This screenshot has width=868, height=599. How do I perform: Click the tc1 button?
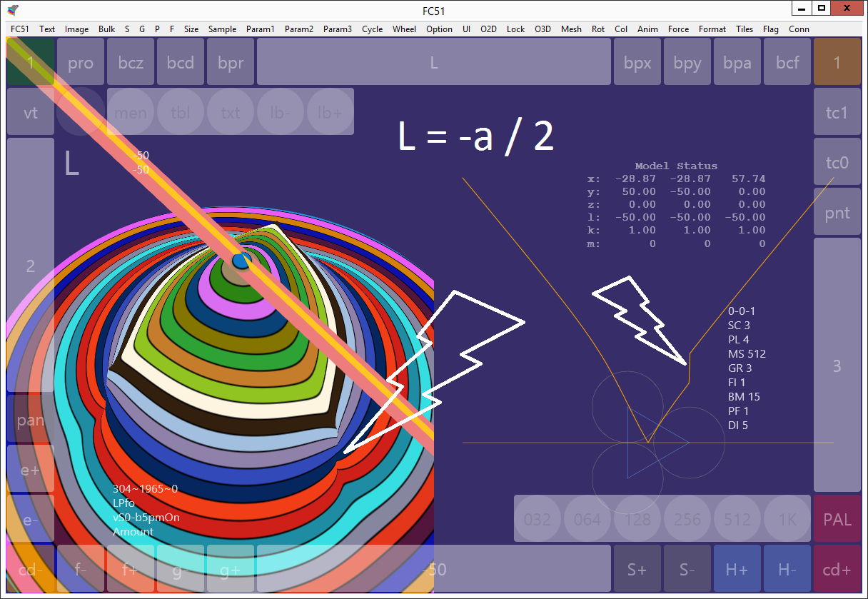[837, 112]
